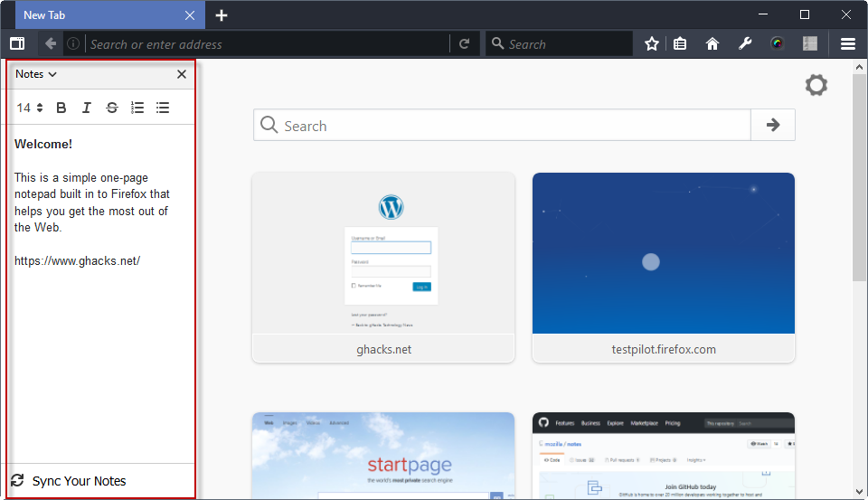Toggle the sidebar panel icon
The image size is (868, 500).
pyautogui.click(x=17, y=43)
